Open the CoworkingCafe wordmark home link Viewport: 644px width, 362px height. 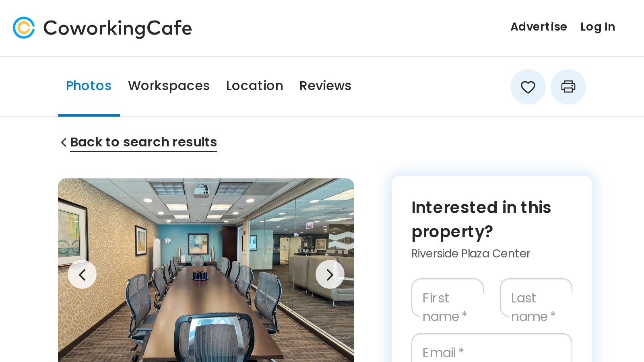[x=118, y=28]
